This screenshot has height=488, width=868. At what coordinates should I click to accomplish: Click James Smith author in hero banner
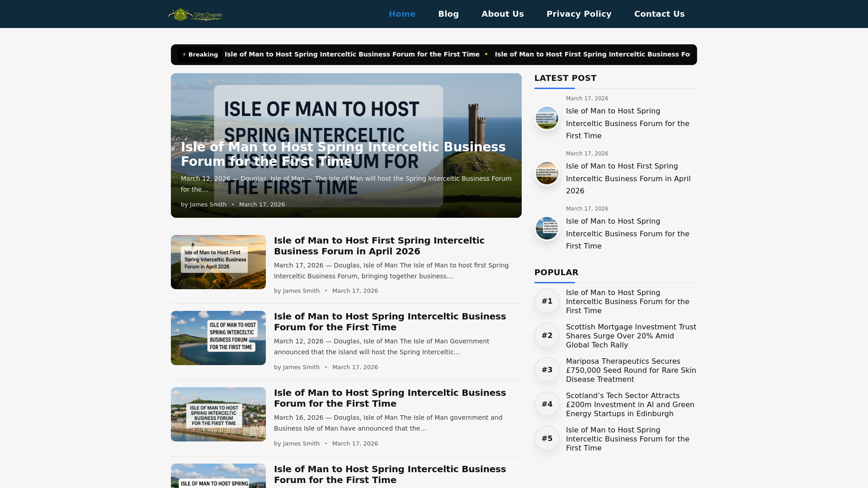pyautogui.click(x=208, y=205)
